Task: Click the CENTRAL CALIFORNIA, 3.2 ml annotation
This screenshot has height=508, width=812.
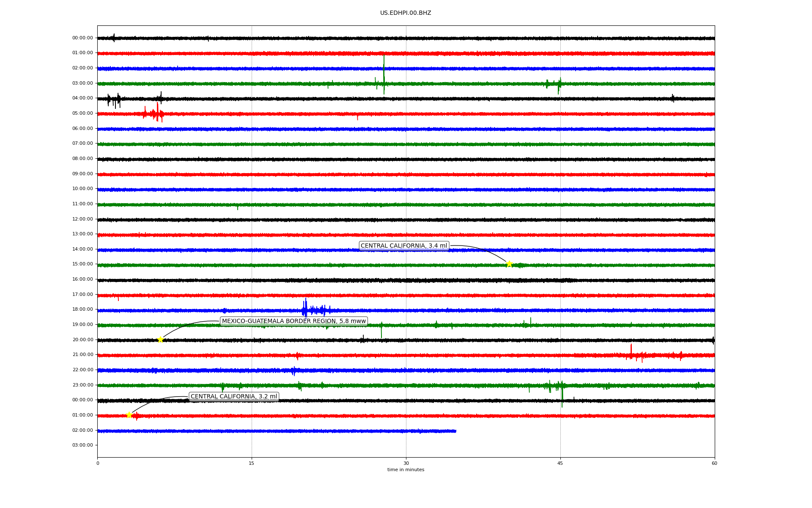Action: (234, 397)
